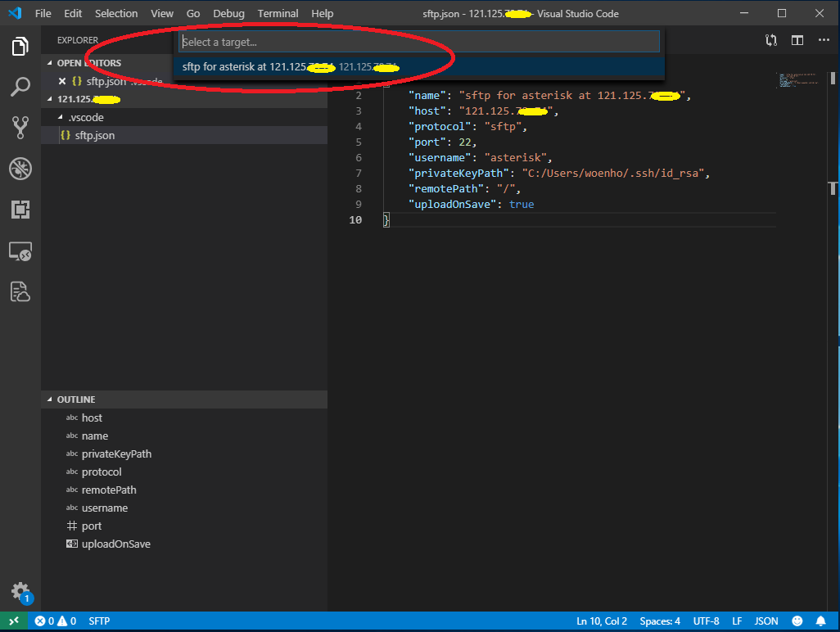Open the editor More Actions menu
840x632 pixels.
click(824, 40)
